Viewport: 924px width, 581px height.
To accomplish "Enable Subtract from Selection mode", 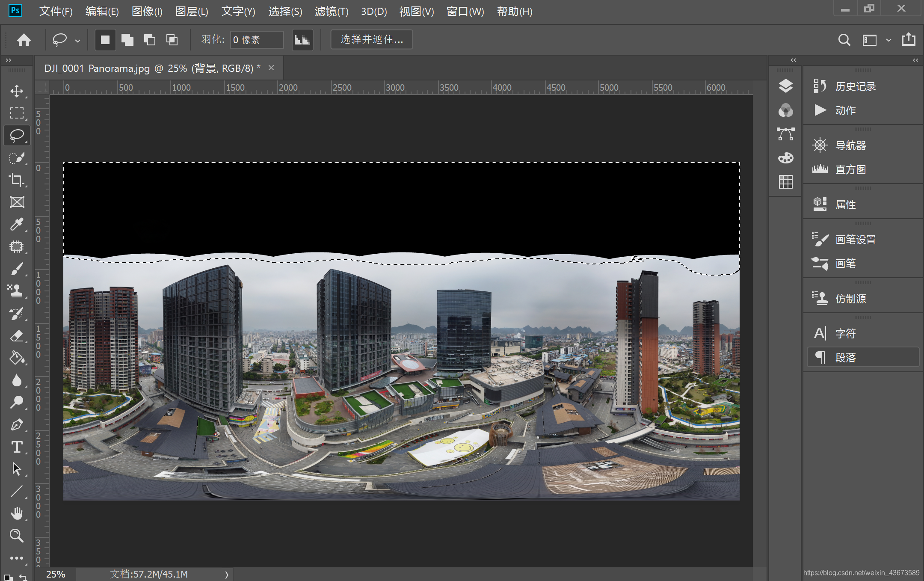I will click(150, 40).
